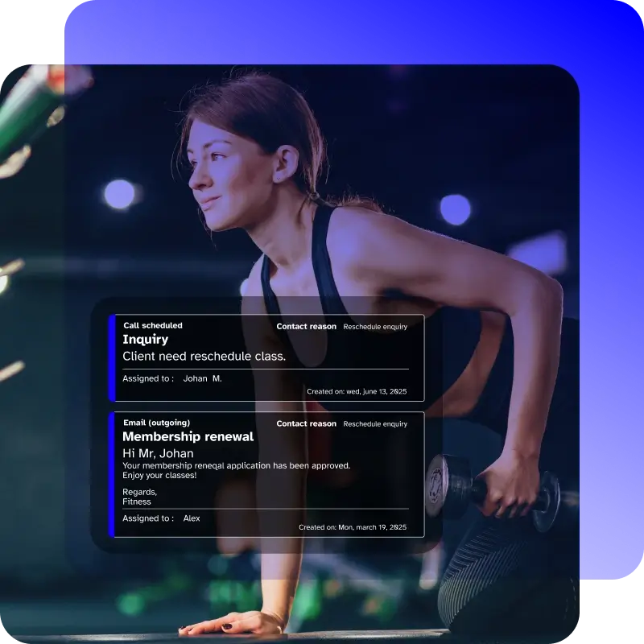Click the blue accent bar on Inquiry card

tap(112, 358)
